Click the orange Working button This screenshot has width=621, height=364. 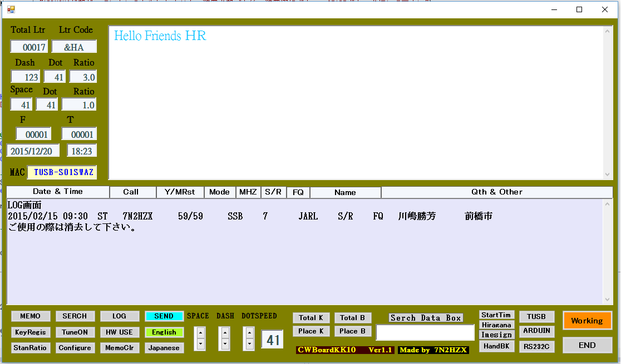[x=586, y=321]
